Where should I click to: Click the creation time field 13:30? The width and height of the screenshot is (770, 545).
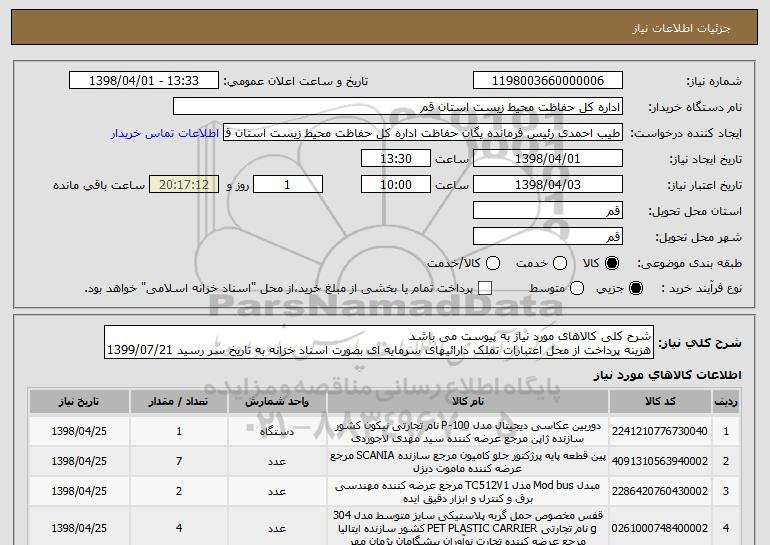[x=396, y=159]
